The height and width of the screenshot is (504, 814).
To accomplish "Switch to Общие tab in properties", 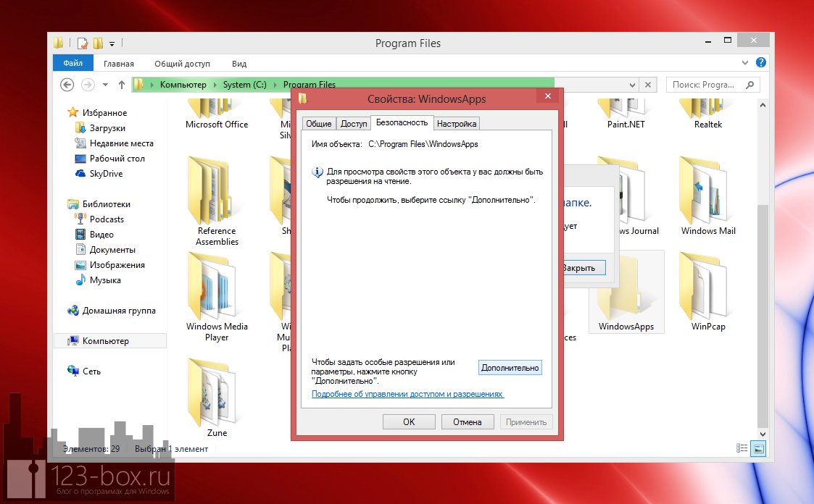I will point(318,123).
